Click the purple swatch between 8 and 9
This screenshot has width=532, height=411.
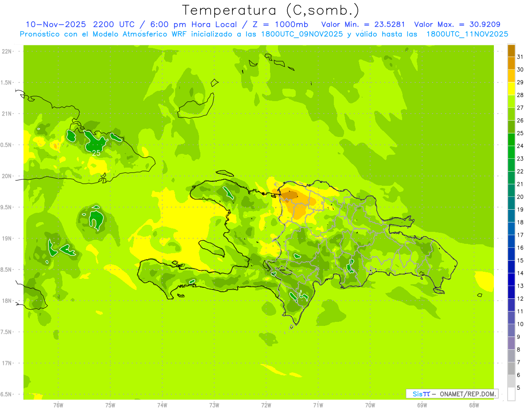point(511,343)
